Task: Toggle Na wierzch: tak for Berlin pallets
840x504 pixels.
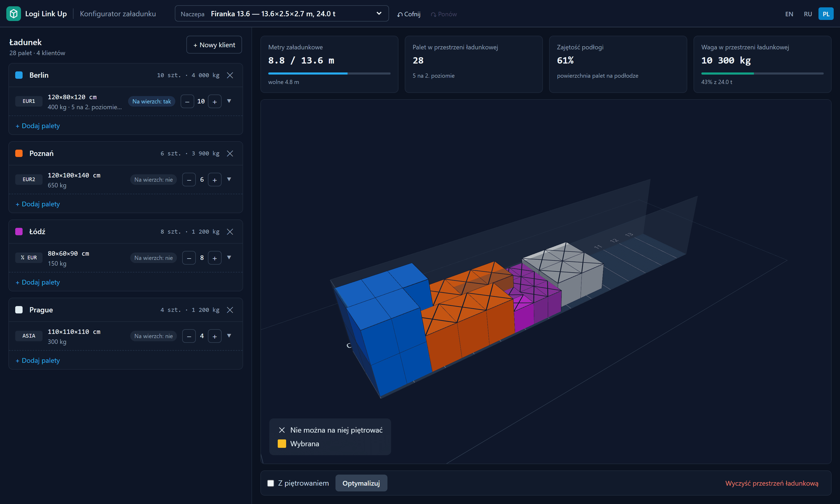Action: 151,102
